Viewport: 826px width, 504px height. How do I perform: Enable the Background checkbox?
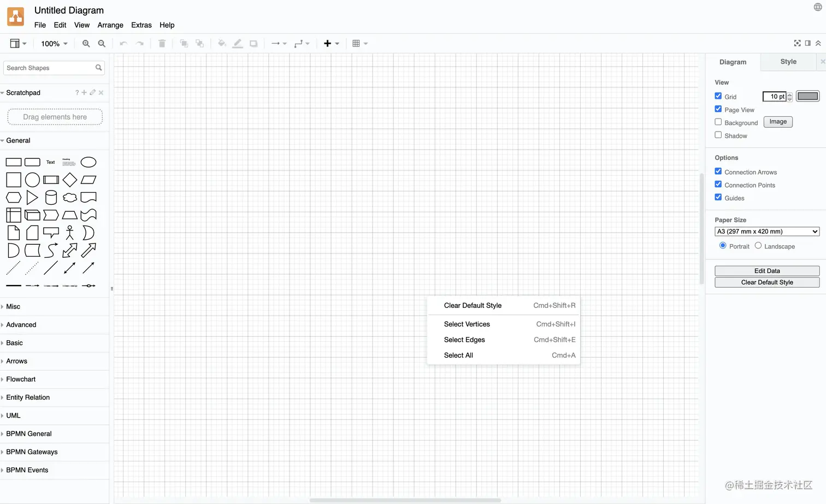click(718, 122)
